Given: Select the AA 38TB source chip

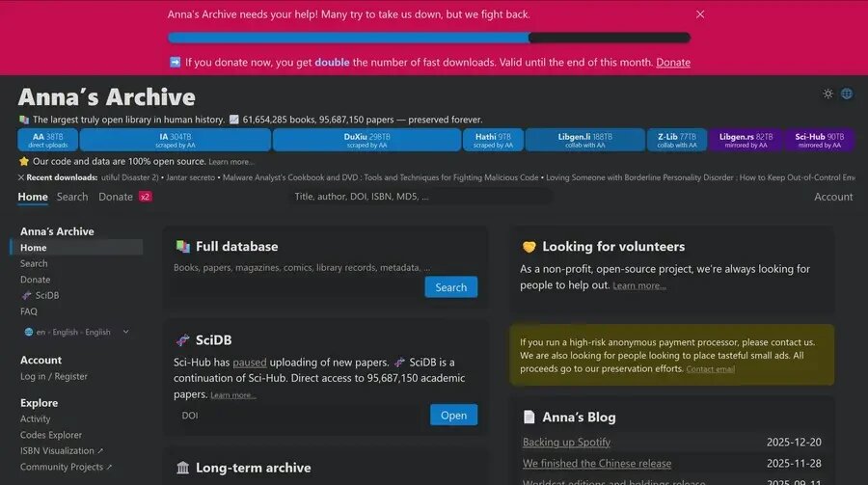Looking at the screenshot, I should click(47, 140).
